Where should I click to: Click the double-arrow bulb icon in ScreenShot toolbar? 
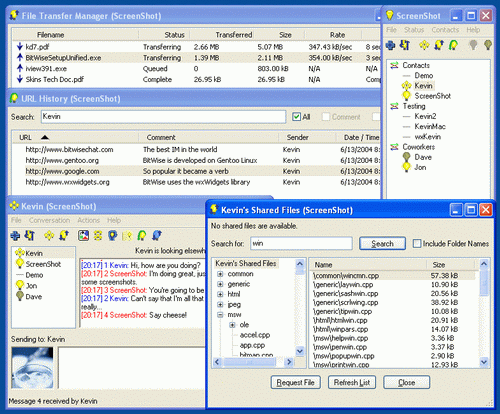click(405, 45)
